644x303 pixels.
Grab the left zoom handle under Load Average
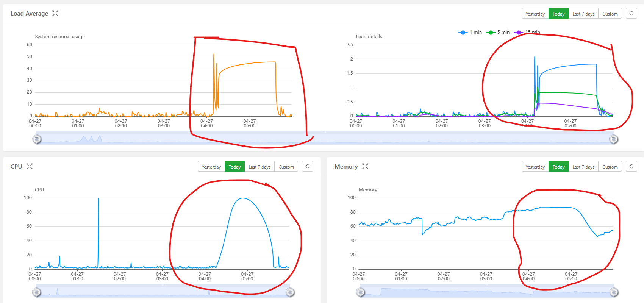pos(37,139)
